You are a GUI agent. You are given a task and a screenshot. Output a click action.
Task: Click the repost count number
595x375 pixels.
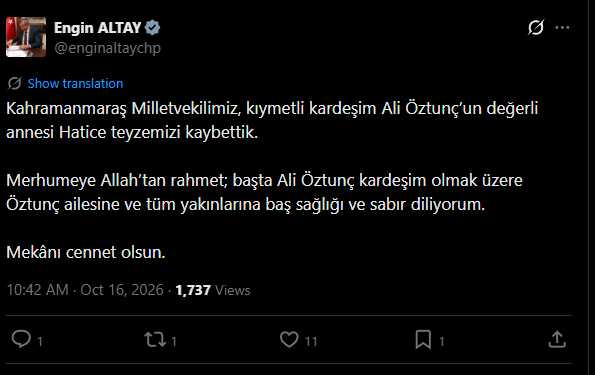click(174, 341)
